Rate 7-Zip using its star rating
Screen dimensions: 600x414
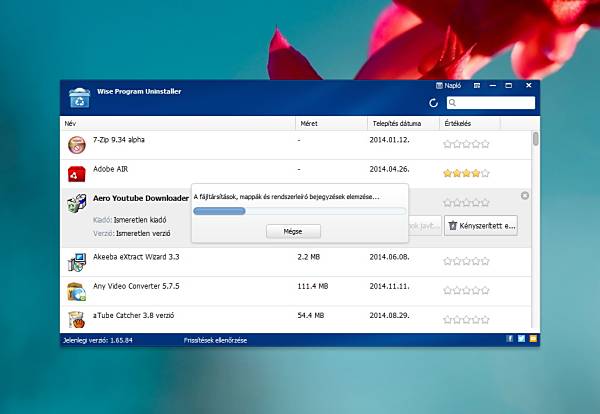466,144
